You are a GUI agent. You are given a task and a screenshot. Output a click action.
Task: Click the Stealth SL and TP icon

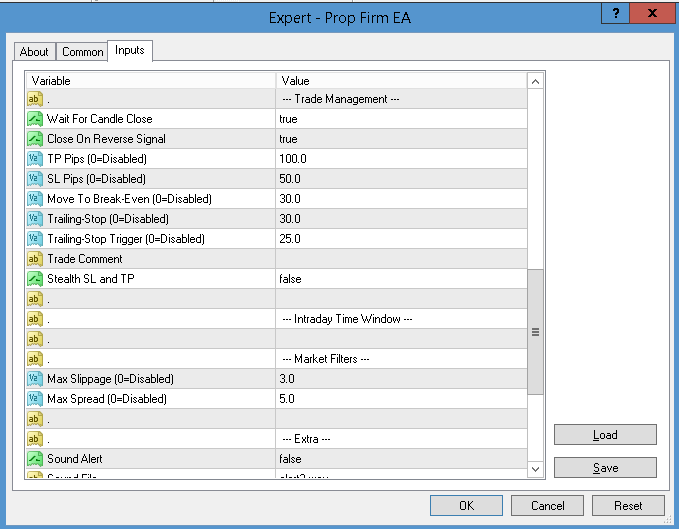tap(34, 279)
